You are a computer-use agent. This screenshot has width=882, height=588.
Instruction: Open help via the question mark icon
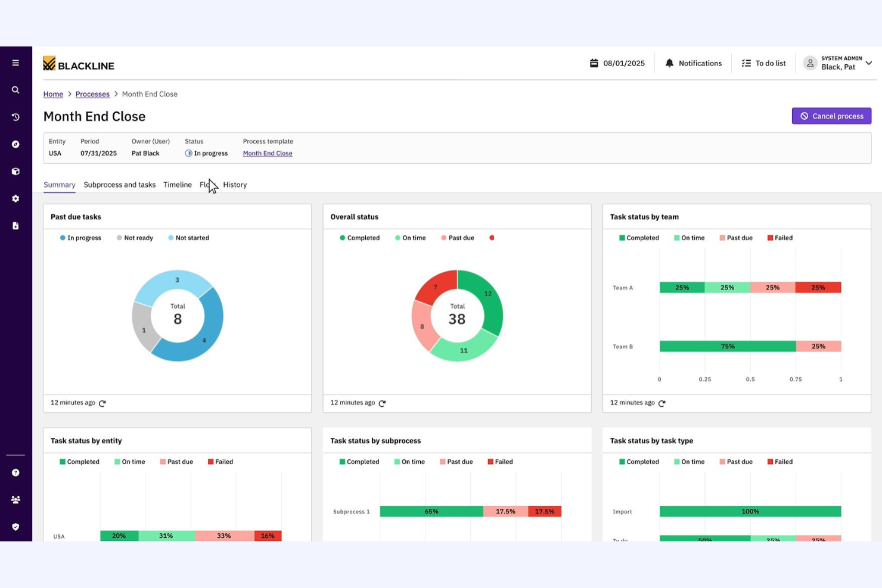(15, 472)
